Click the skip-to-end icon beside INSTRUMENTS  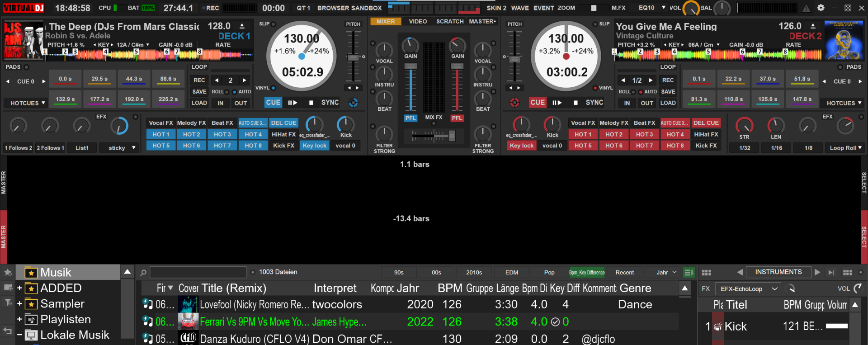pyautogui.click(x=831, y=272)
